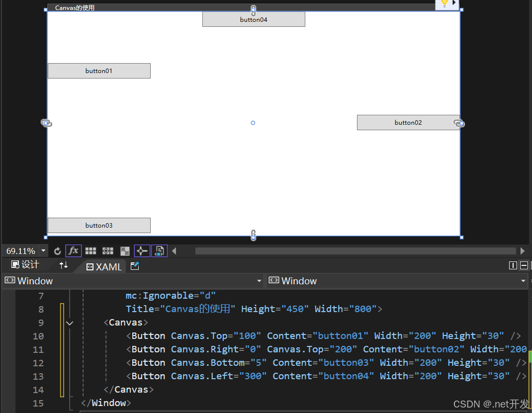
Task: Click the lightbulb quick actions icon
Action: (444, 3)
